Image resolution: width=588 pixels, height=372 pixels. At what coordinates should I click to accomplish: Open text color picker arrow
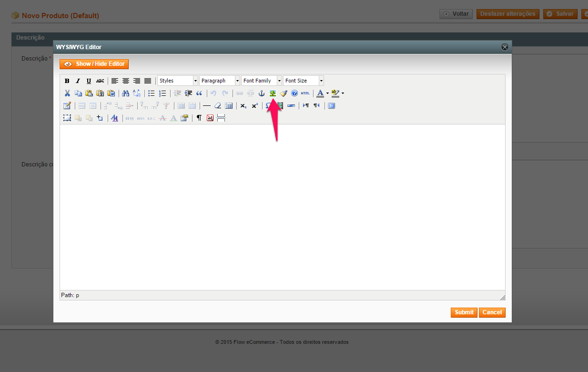pyautogui.click(x=327, y=93)
